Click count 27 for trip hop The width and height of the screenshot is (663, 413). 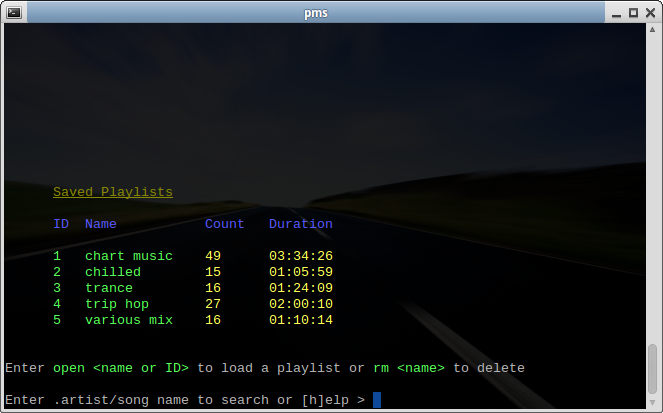point(213,304)
